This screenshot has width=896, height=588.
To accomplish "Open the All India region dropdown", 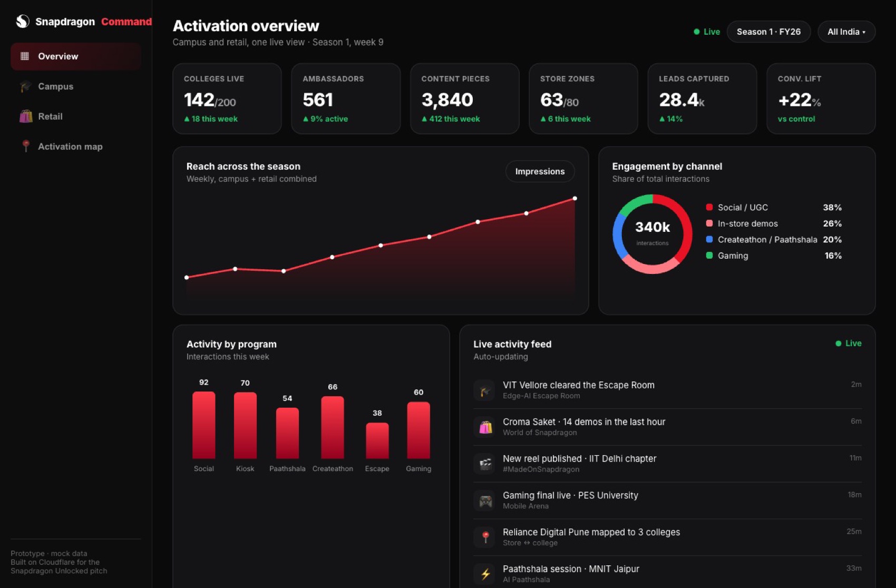I will 846,32.
